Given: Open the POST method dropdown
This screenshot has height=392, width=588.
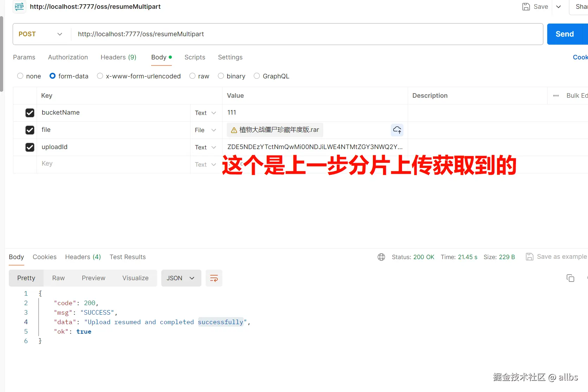Looking at the screenshot, I should pyautogui.click(x=41, y=34).
